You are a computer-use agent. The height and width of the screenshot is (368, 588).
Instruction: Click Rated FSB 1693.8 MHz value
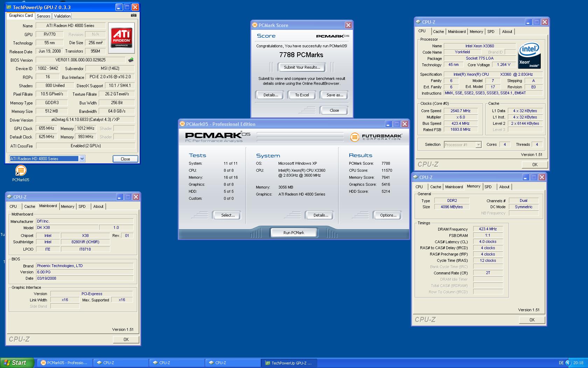pos(460,130)
